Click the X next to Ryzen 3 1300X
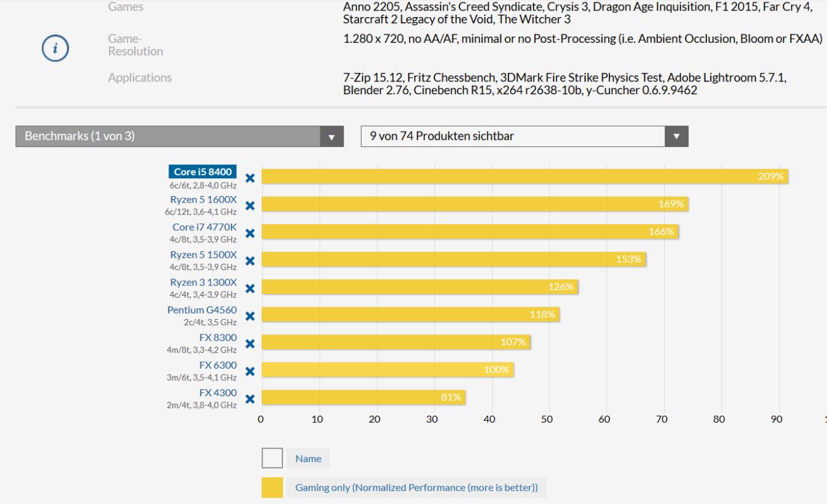This screenshot has width=827, height=504. (249, 288)
